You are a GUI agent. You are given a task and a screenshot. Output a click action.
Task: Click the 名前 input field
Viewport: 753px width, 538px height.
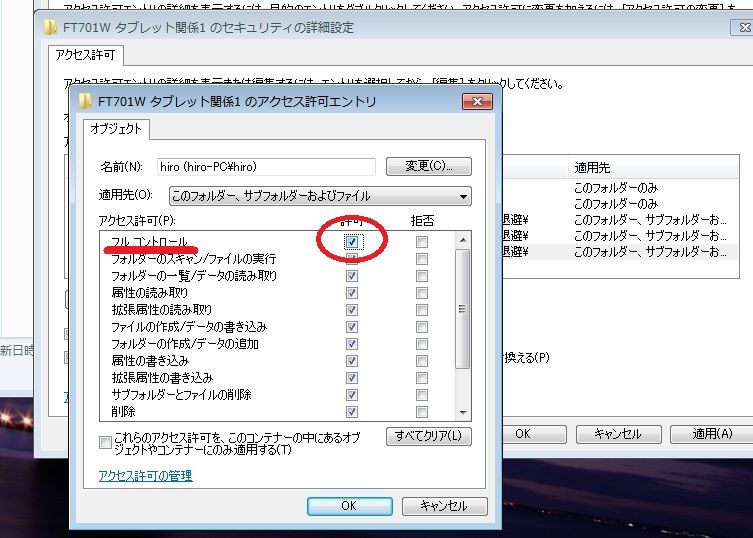(x=264, y=167)
